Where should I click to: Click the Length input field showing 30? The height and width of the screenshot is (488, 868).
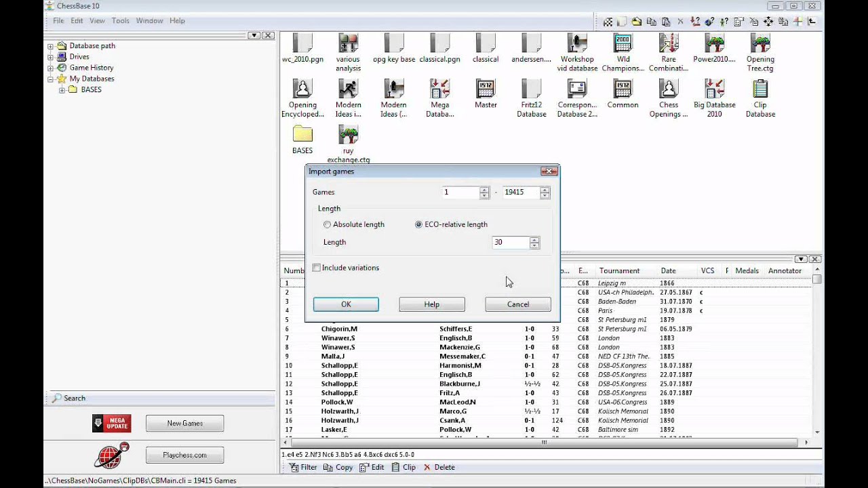click(x=511, y=243)
